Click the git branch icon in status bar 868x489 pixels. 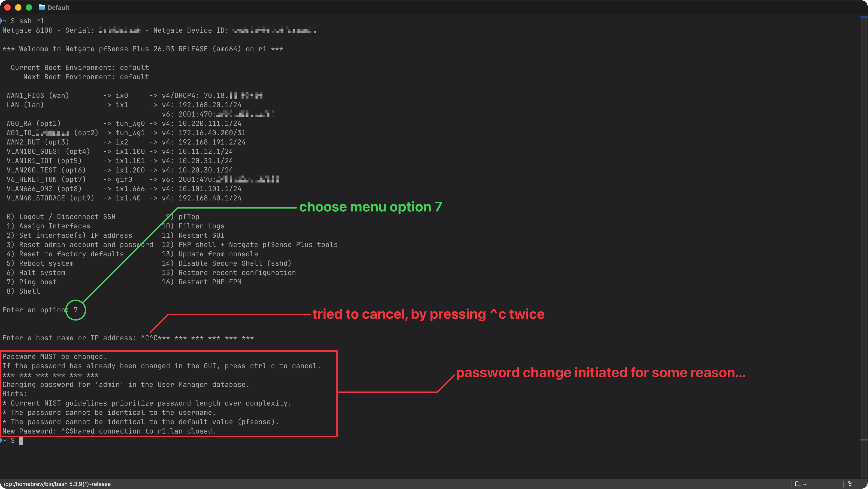[x=850, y=484]
